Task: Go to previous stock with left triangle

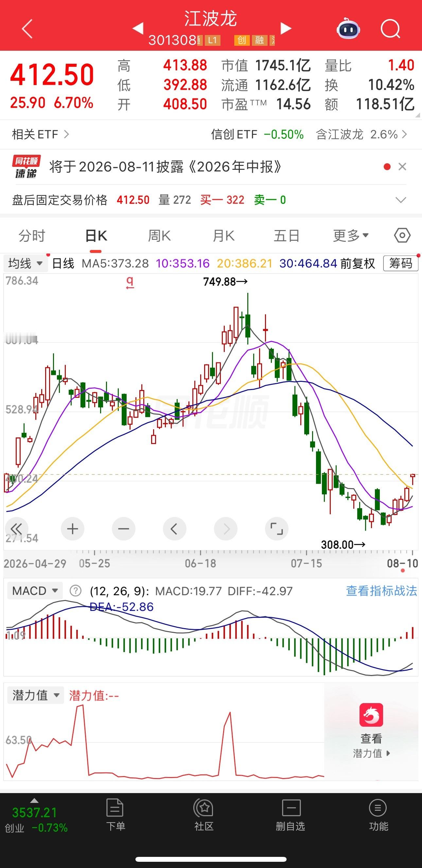Action: click(x=138, y=28)
